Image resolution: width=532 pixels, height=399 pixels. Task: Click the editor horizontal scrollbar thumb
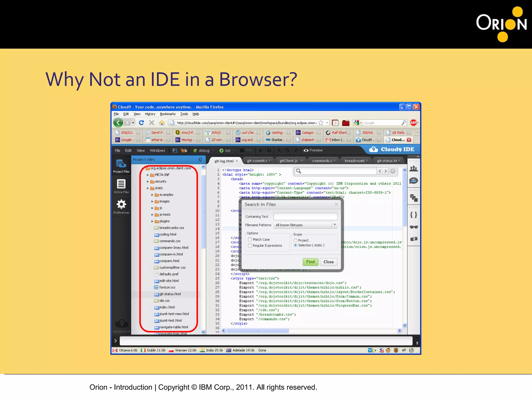click(257, 331)
